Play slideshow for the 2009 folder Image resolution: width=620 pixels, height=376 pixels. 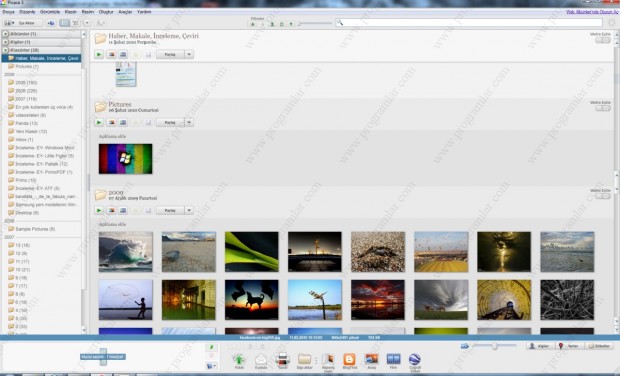coord(99,211)
